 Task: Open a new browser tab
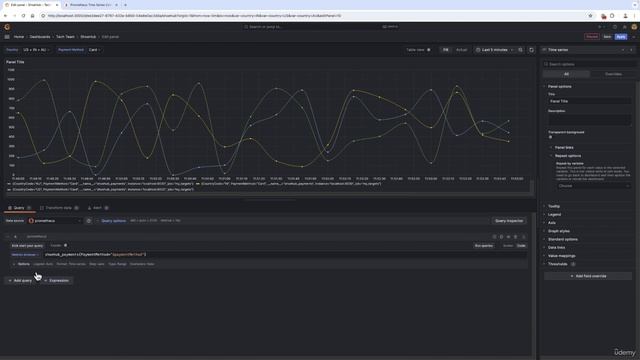[125, 5]
